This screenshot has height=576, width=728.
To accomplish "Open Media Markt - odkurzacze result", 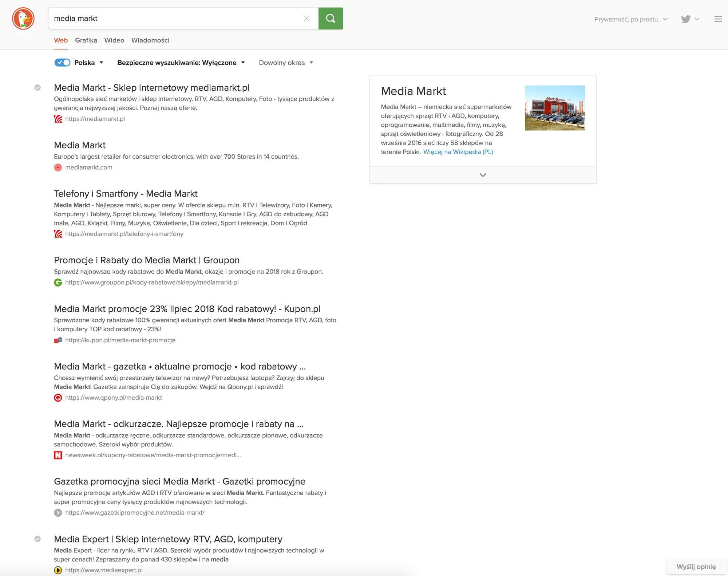I will click(x=178, y=424).
